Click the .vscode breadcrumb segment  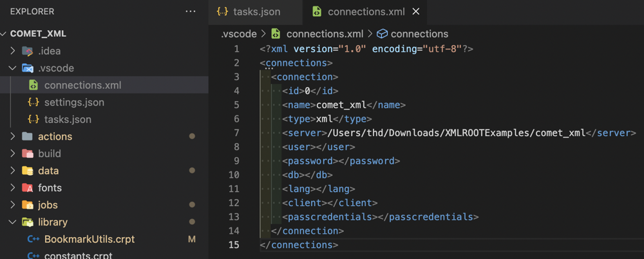click(239, 34)
